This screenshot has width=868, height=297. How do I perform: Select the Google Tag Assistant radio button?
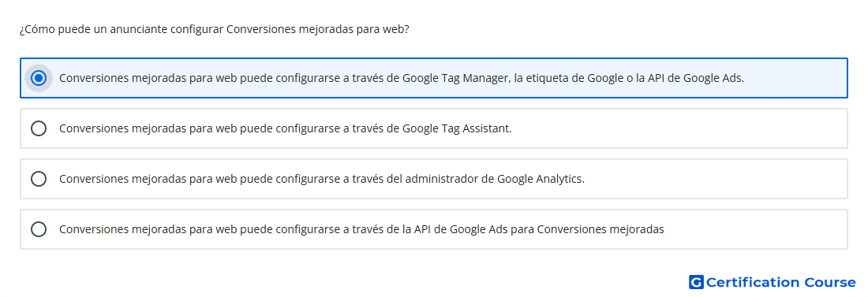[x=39, y=128]
